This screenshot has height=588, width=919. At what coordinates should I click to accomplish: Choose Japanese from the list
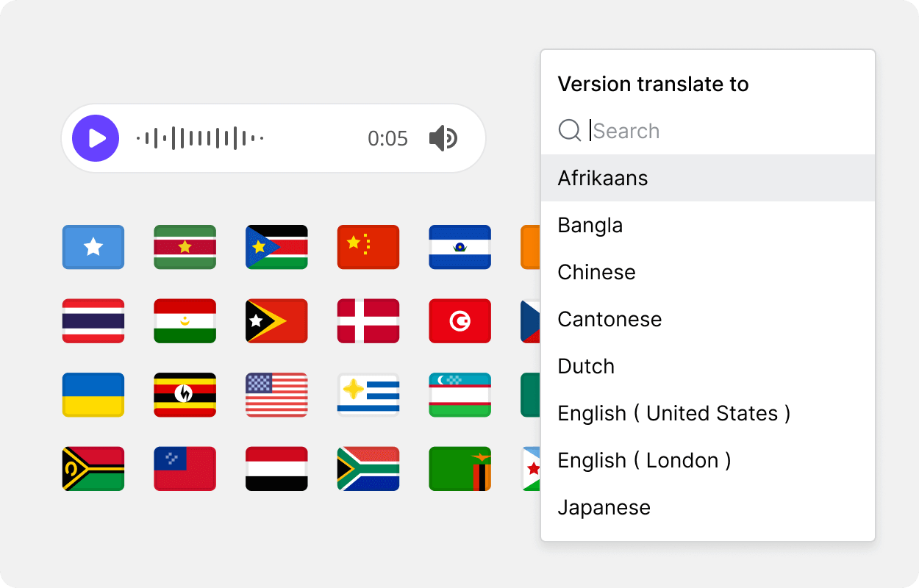click(708, 507)
